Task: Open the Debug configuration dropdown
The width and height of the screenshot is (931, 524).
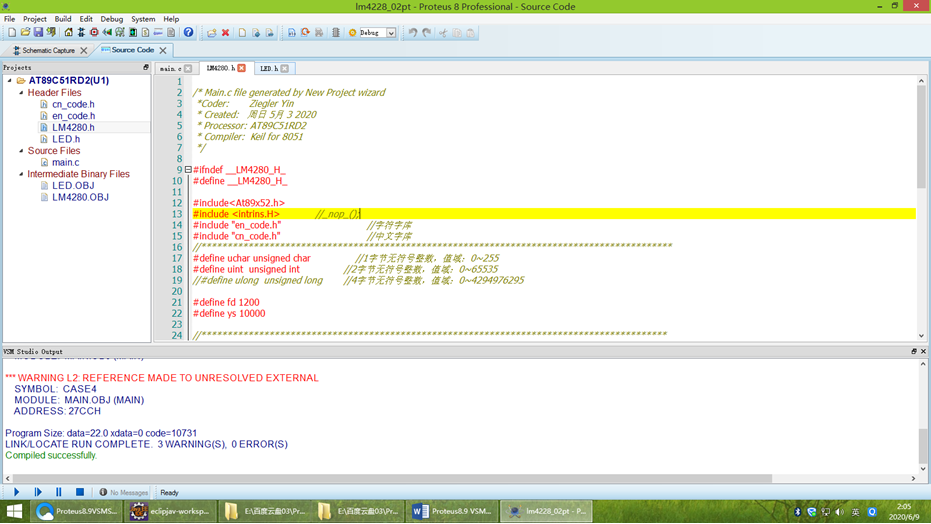Action: tap(391, 33)
